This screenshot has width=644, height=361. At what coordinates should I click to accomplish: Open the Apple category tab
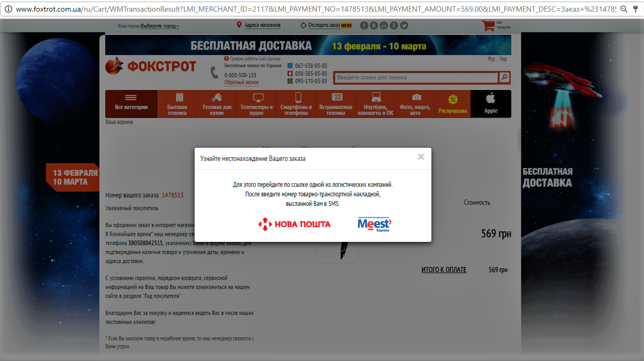point(491,104)
